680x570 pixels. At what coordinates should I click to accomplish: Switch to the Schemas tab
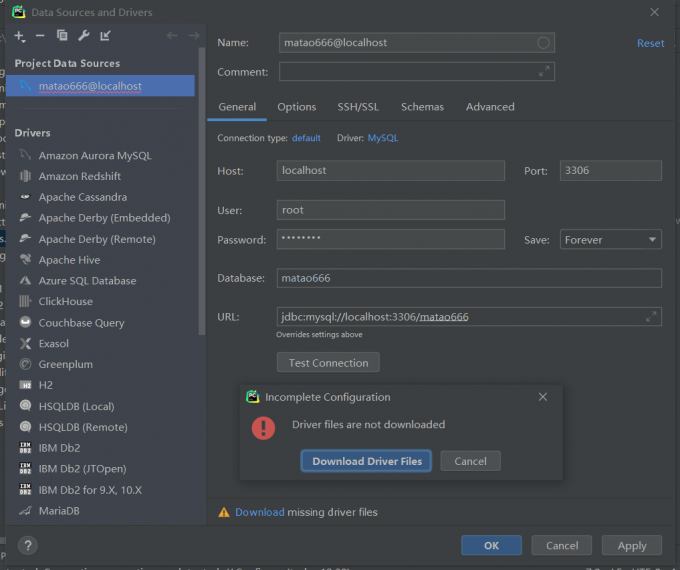[x=422, y=107]
